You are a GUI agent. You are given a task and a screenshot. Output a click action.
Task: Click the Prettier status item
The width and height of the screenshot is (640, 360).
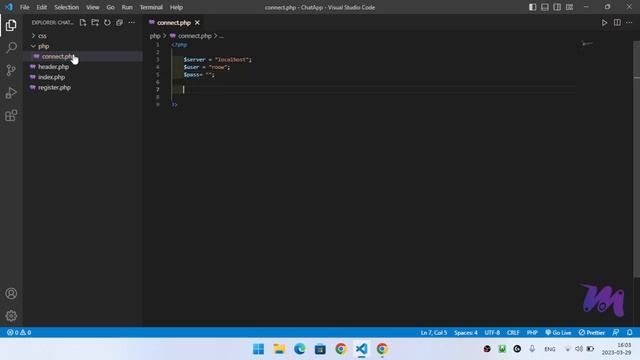click(x=591, y=333)
